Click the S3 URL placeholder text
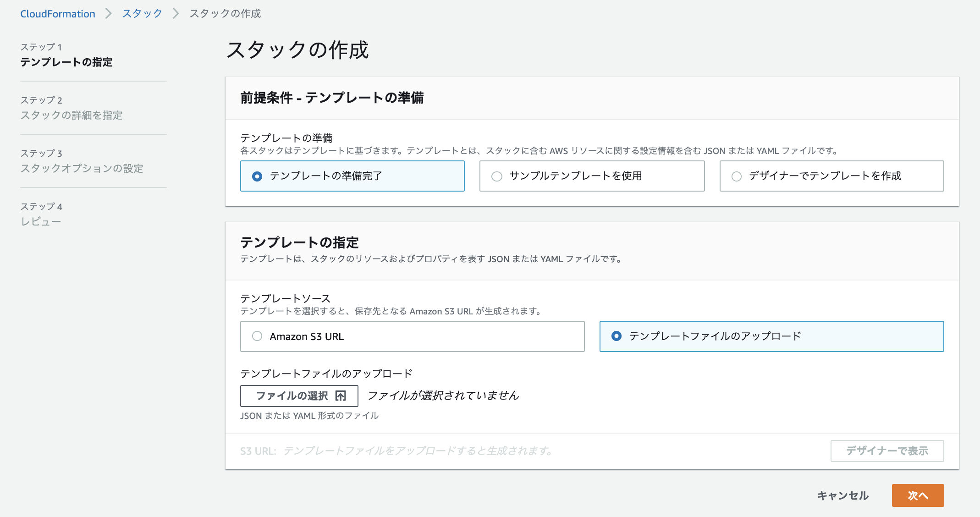Screen dimensions: 980x517 click(396, 451)
